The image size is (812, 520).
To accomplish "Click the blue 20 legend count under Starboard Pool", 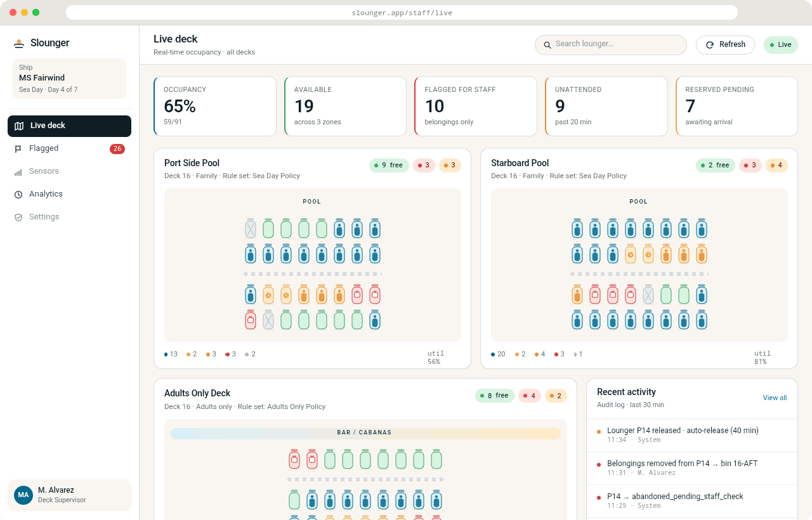I will click(498, 354).
